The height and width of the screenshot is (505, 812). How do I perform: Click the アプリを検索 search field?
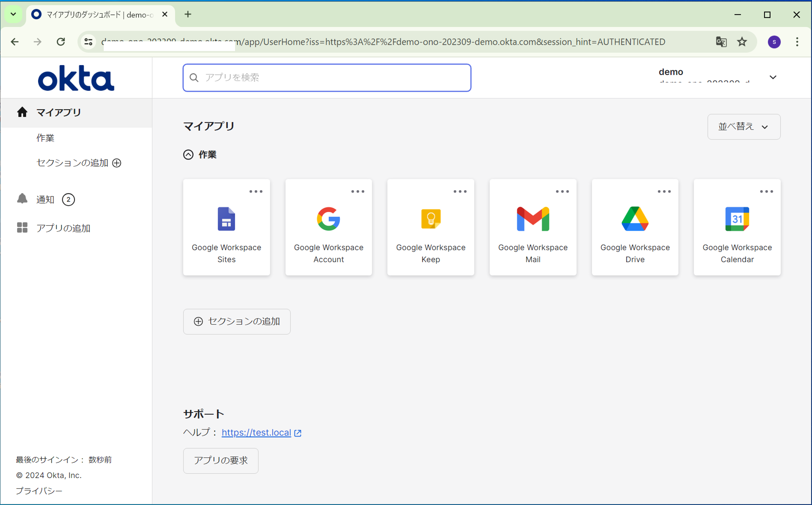point(327,78)
